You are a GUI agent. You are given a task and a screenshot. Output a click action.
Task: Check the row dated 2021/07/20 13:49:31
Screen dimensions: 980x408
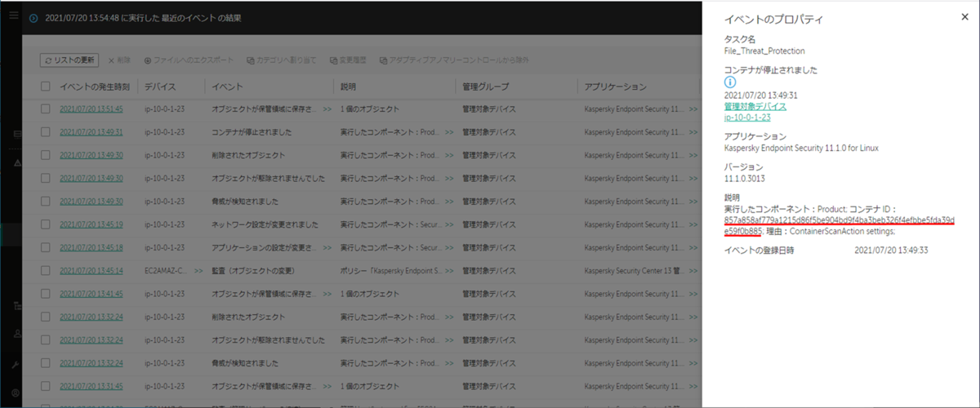pyautogui.click(x=46, y=131)
